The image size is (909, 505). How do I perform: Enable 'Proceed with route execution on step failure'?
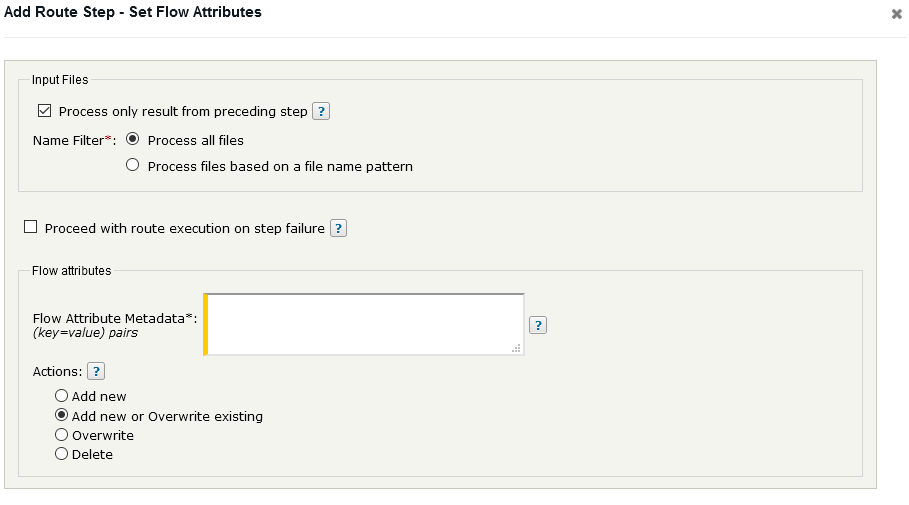pos(30,228)
